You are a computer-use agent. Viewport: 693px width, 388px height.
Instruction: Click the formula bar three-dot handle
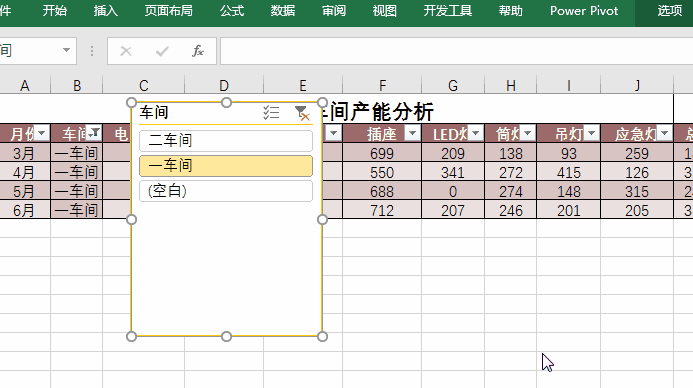(92, 51)
